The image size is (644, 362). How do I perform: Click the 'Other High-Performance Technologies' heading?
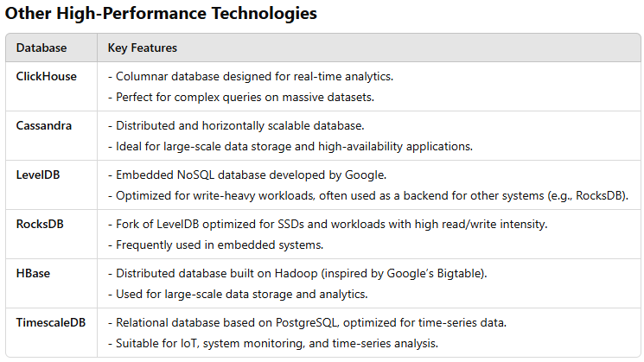161,13
